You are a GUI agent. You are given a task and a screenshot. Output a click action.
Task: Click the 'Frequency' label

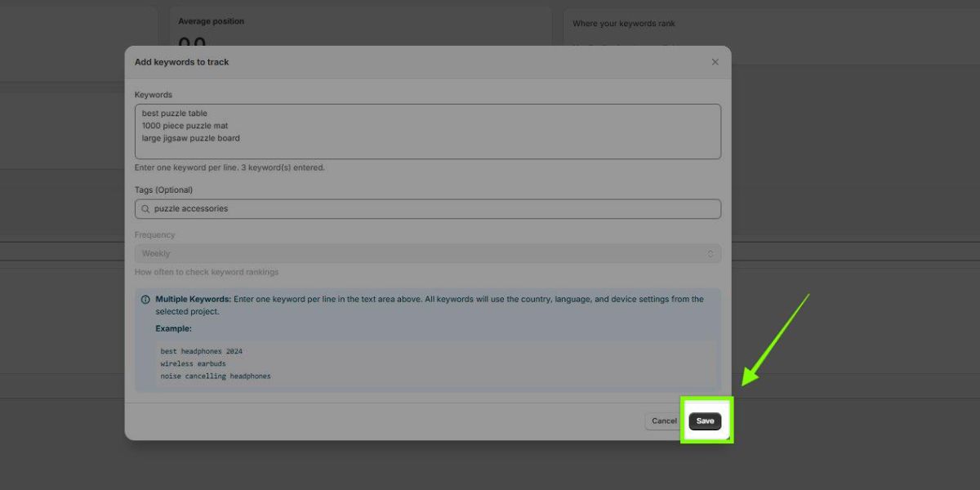(x=154, y=235)
